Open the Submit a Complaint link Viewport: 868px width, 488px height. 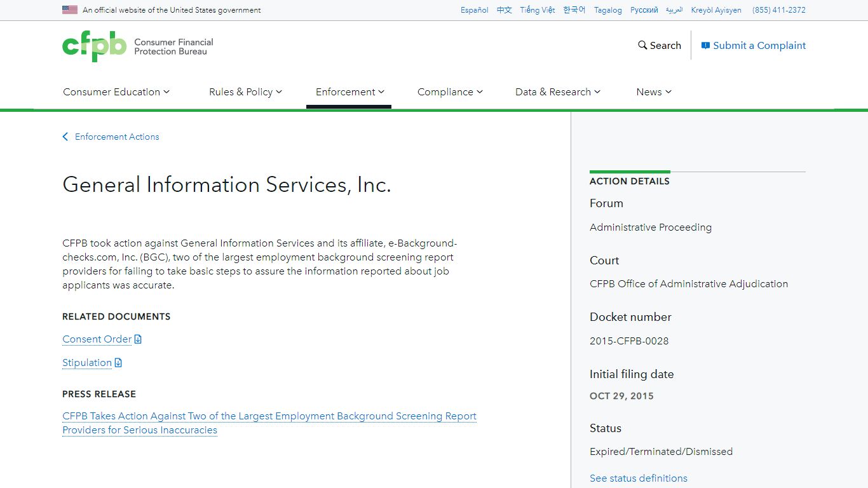point(754,46)
